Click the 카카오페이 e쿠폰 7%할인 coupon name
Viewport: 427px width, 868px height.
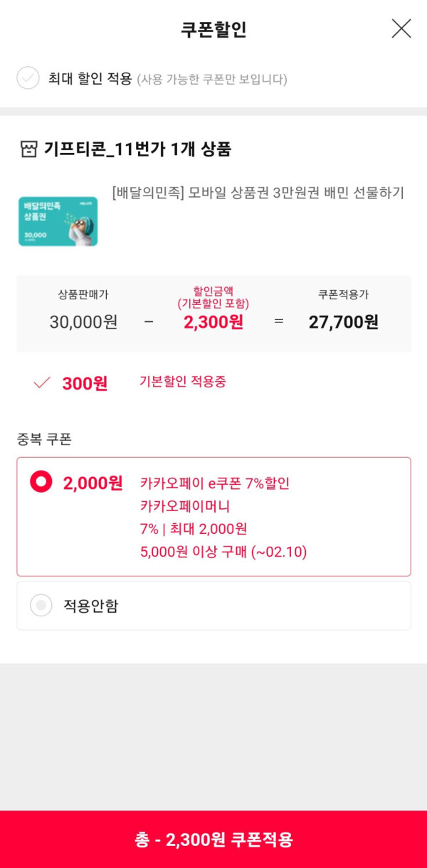point(215,483)
